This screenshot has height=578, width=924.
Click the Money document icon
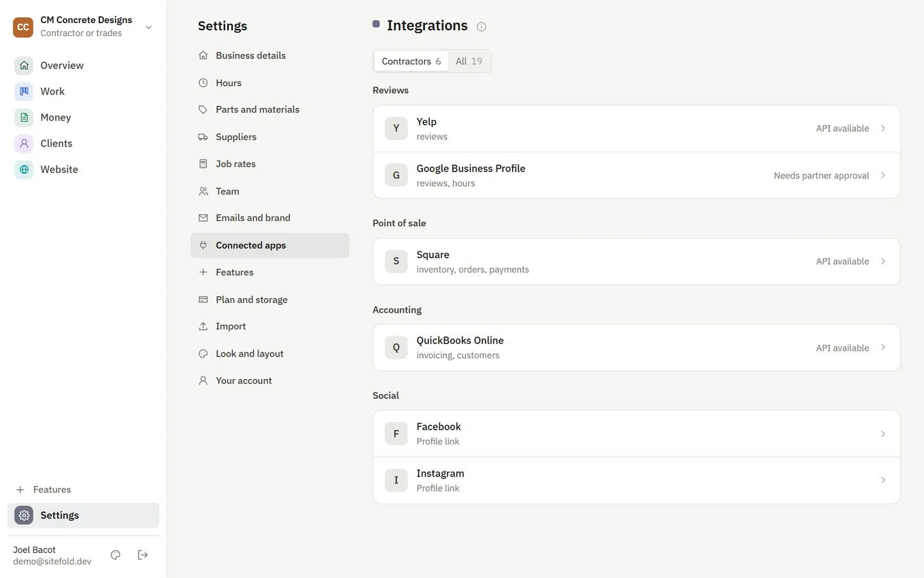coord(24,118)
